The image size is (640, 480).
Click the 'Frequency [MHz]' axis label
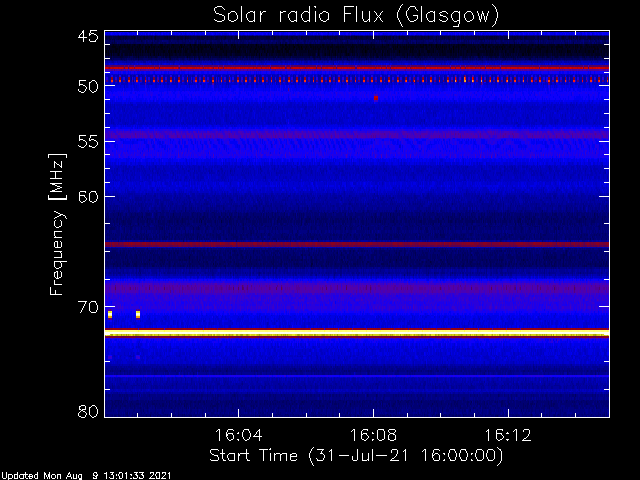(x=58, y=224)
